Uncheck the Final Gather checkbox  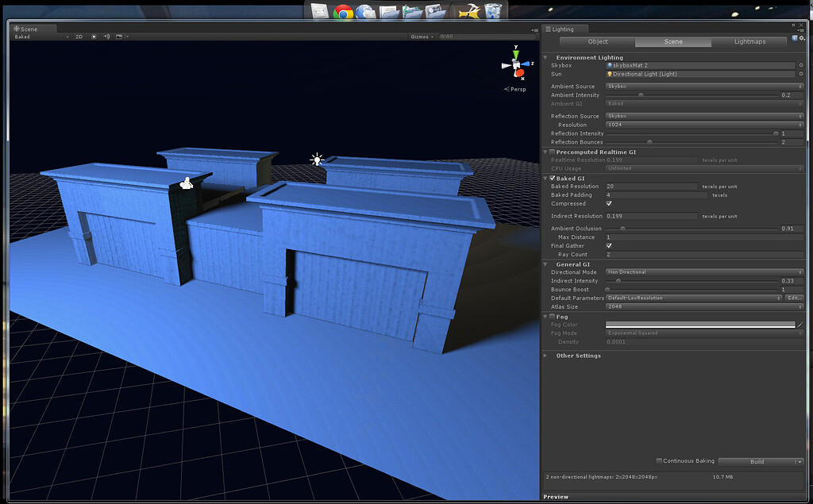[x=609, y=245]
